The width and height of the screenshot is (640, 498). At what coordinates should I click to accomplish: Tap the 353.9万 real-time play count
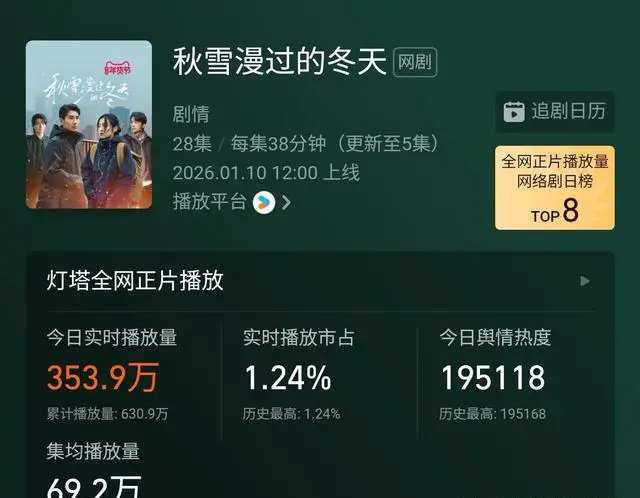tap(102, 378)
